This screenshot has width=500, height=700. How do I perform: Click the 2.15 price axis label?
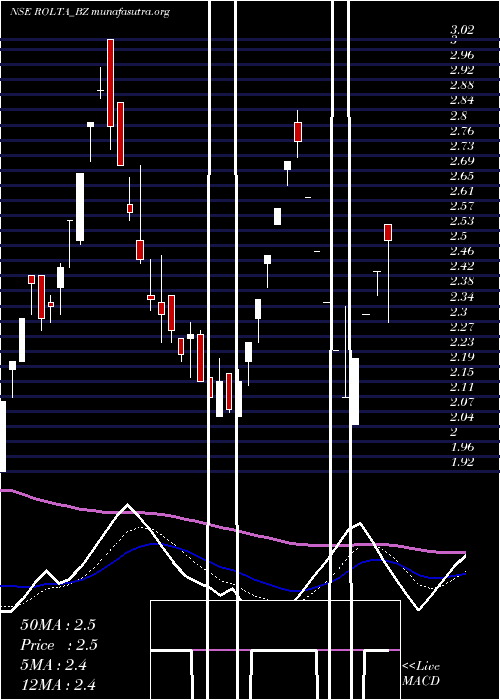click(x=462, y=372)
